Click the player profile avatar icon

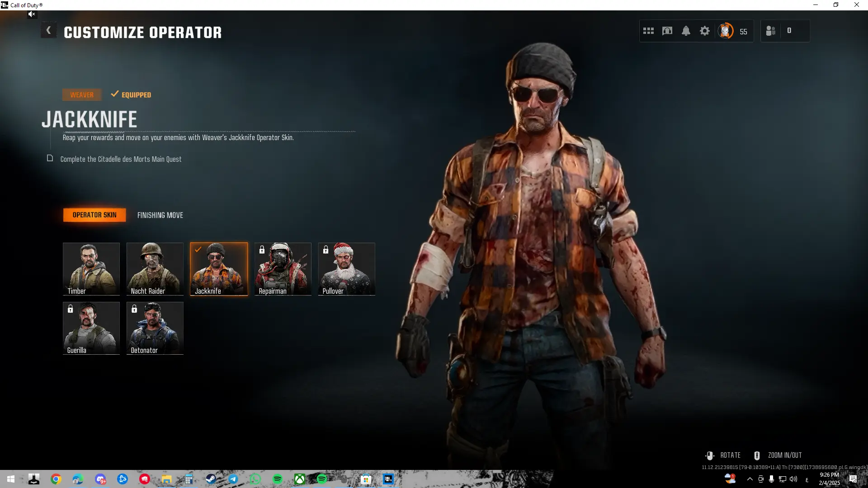tap(726, 31)
